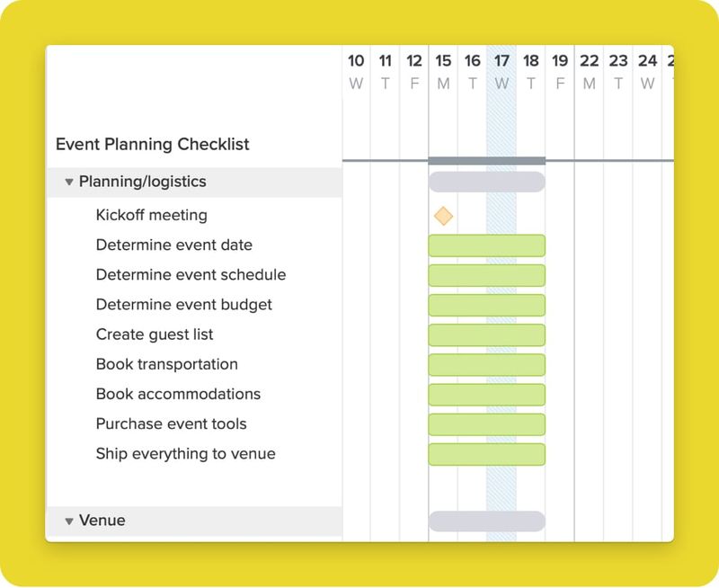Select the green Determine event date taskbar
Screen dimensions: 719x588
tap(487, 245)
